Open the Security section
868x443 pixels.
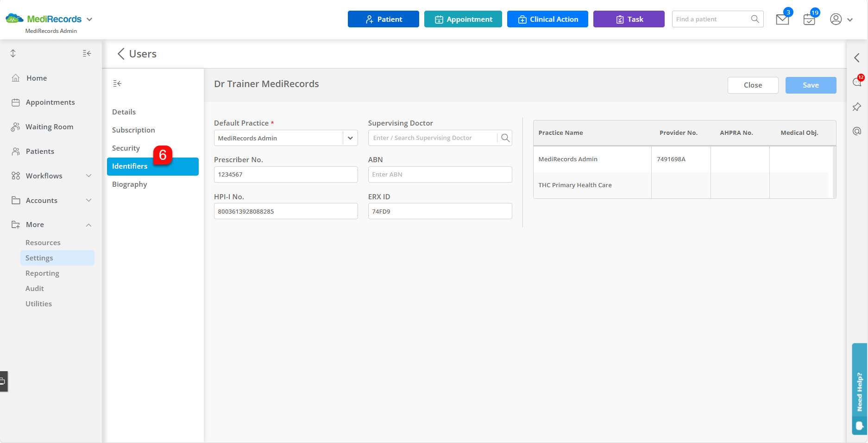(x=126, y=148)
